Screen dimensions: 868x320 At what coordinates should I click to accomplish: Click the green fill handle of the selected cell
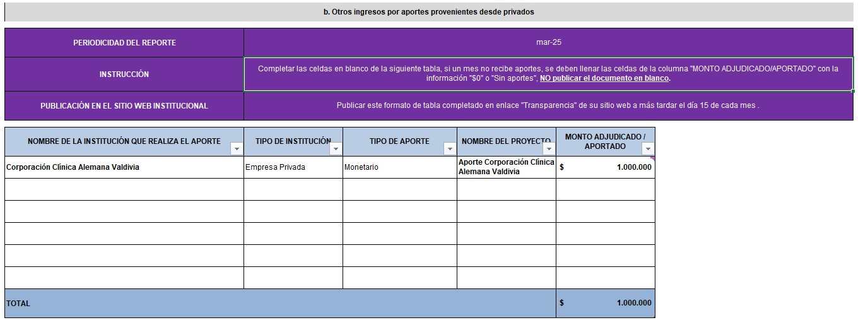[853, 91]
